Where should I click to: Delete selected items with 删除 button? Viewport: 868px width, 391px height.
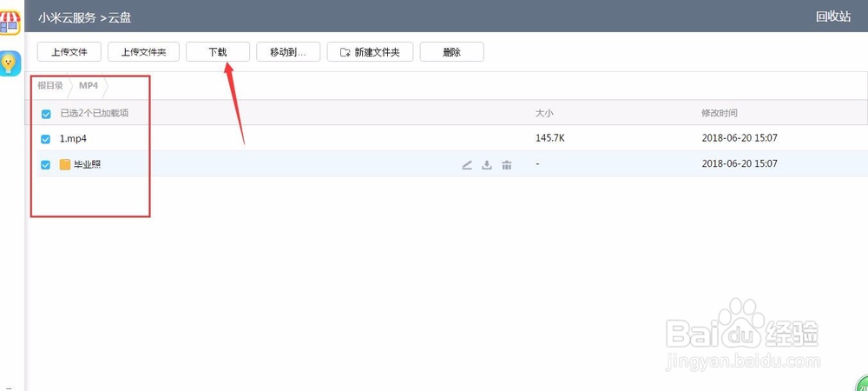451,52
